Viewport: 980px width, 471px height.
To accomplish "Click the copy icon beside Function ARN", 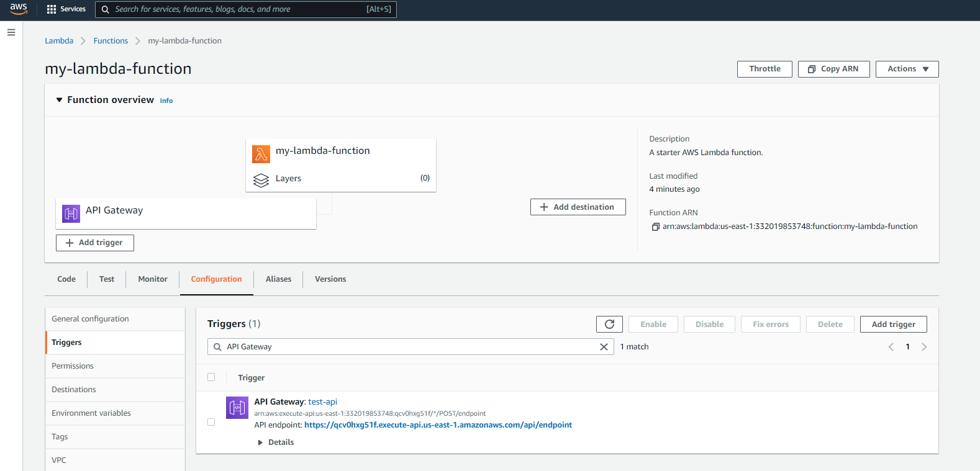I will pyautogui.click(x=655, y=227).
